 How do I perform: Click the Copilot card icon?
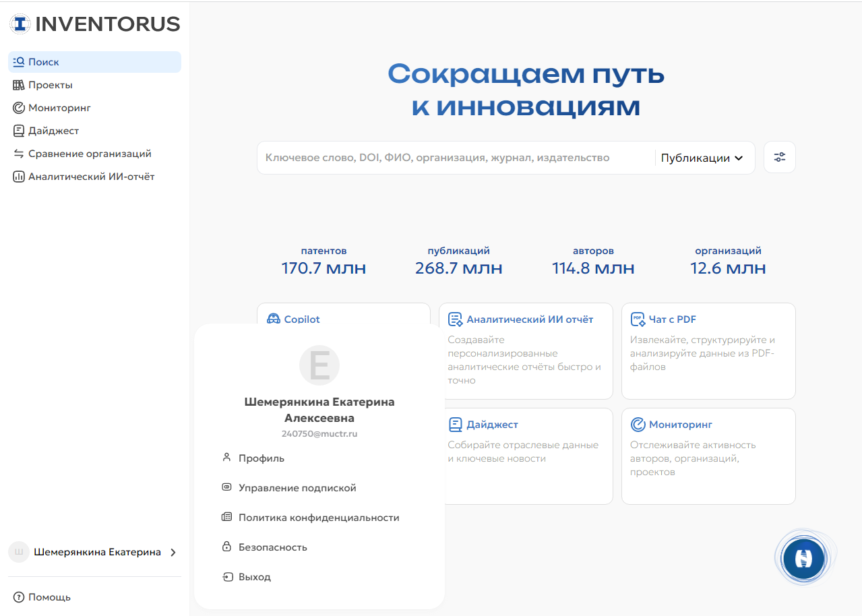pyautogui.click(x=274, y=319)
